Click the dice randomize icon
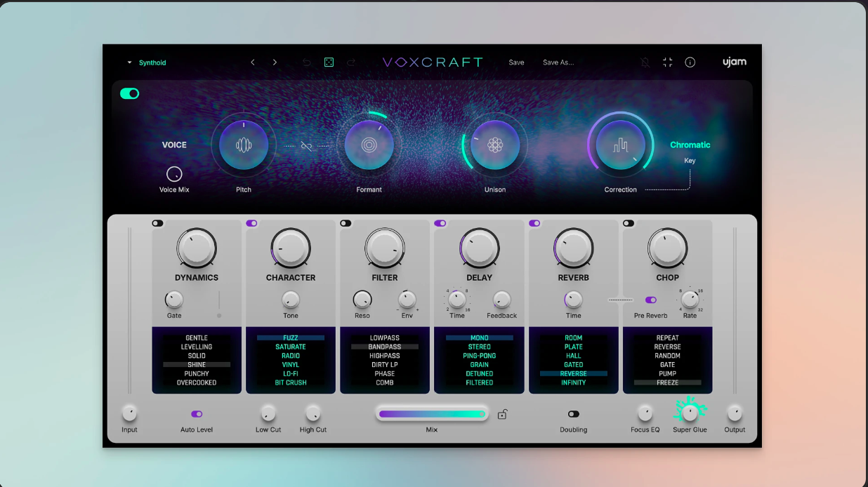The height and width of the screenshot is (487, 868). click(329, 62)
